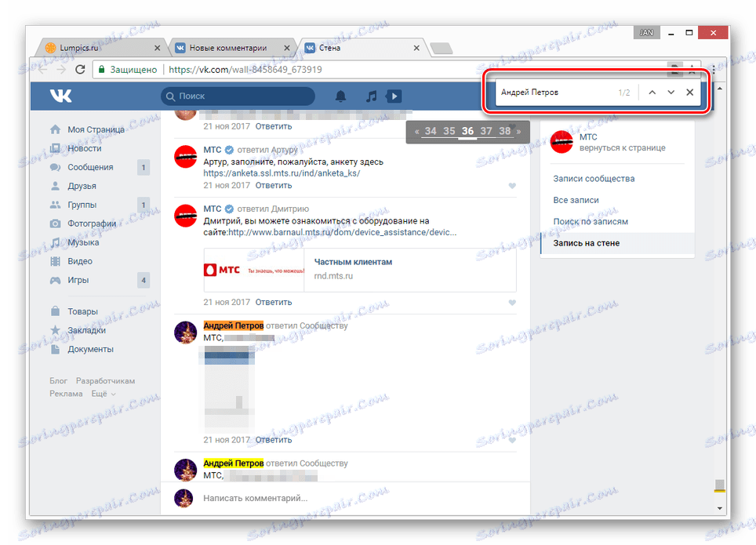Open a new browser tab
The height and width of the screenshot is (545, 756).
click(442, 49)
